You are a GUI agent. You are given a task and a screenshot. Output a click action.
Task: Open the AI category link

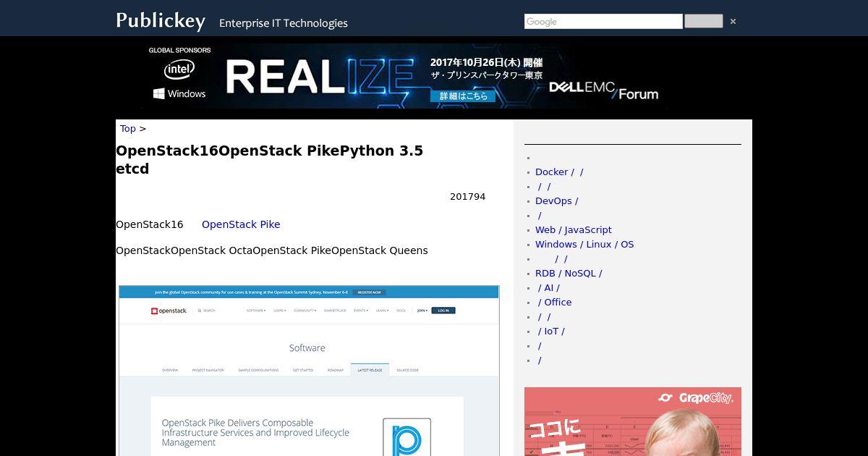549,288
